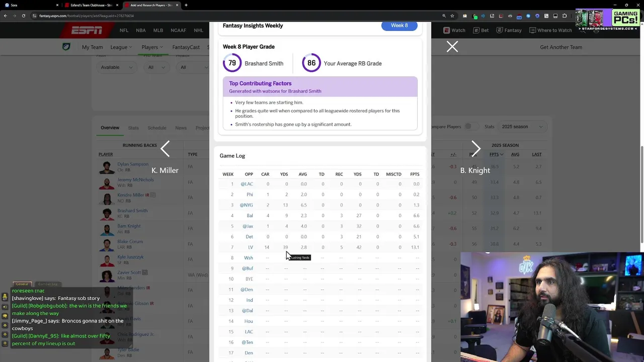This screenshot has width=644, height=362.
Task: Close the Add and Research Players tab
Action: point(177,5)
